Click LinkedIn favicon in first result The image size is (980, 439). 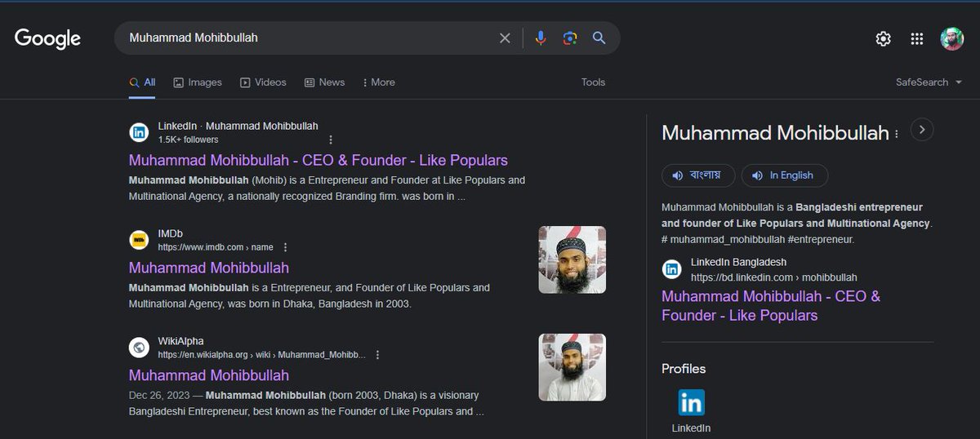[x=139, y=132]
